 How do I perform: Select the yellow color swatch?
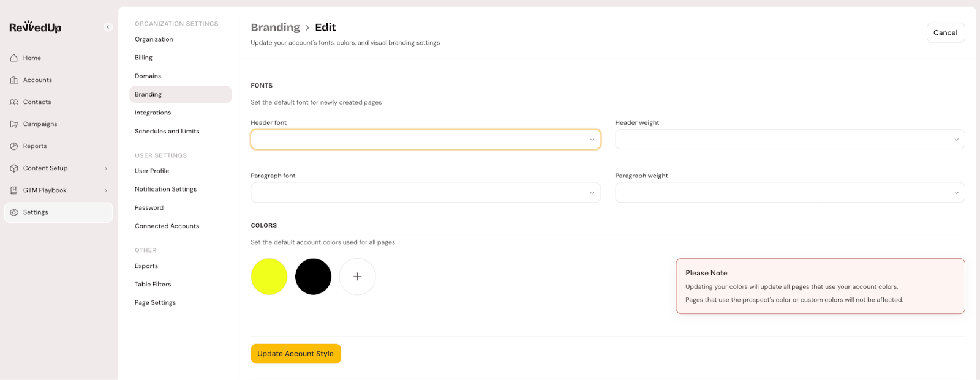pos(269,277)
